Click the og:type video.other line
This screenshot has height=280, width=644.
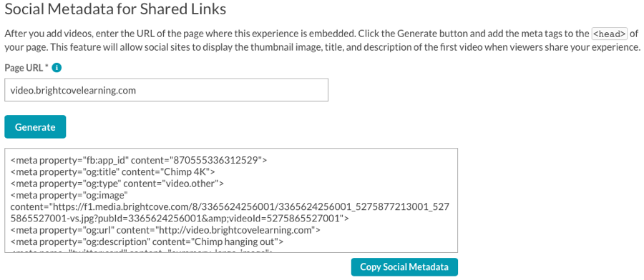point(117,184)
